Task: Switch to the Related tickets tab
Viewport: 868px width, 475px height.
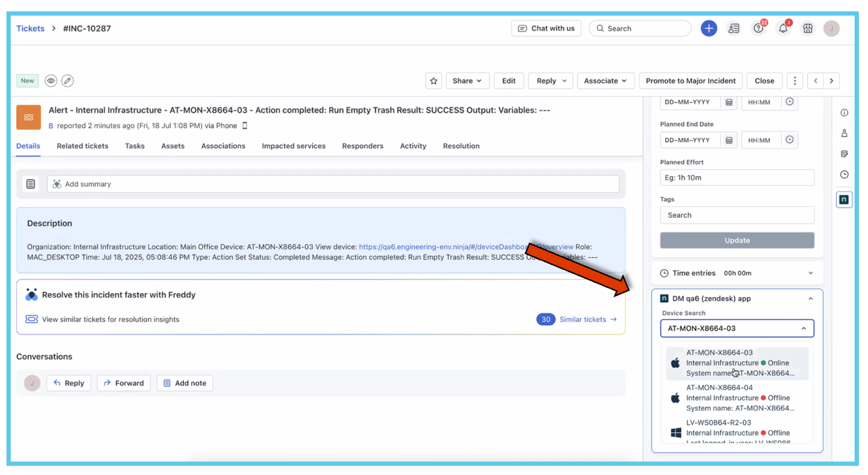Action: tap(83, 146)
